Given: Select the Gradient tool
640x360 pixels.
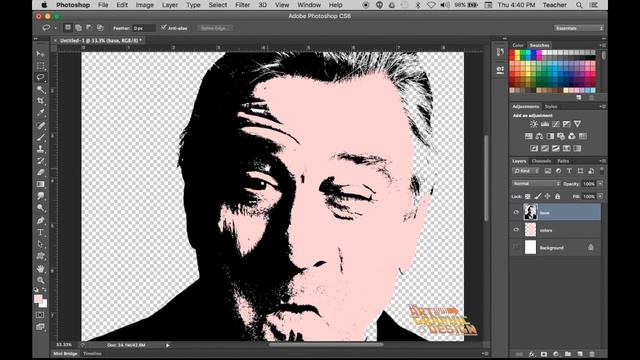Looking at the screenshot, I should point(40,184).
